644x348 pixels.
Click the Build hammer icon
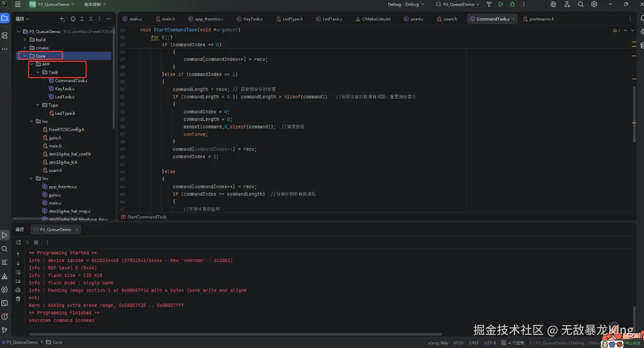point(489,4)
